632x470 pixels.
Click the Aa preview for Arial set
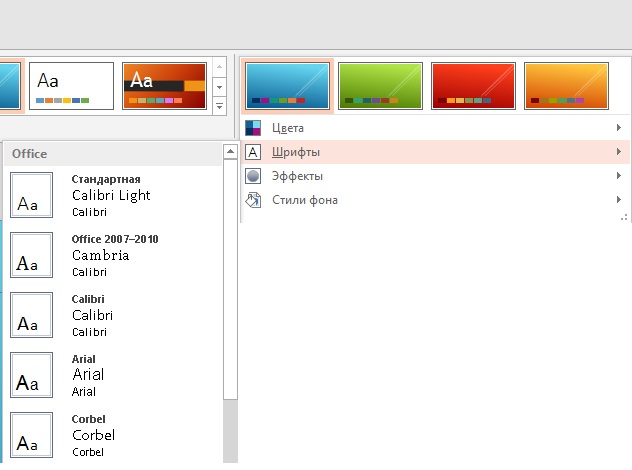tap(31, 375)
